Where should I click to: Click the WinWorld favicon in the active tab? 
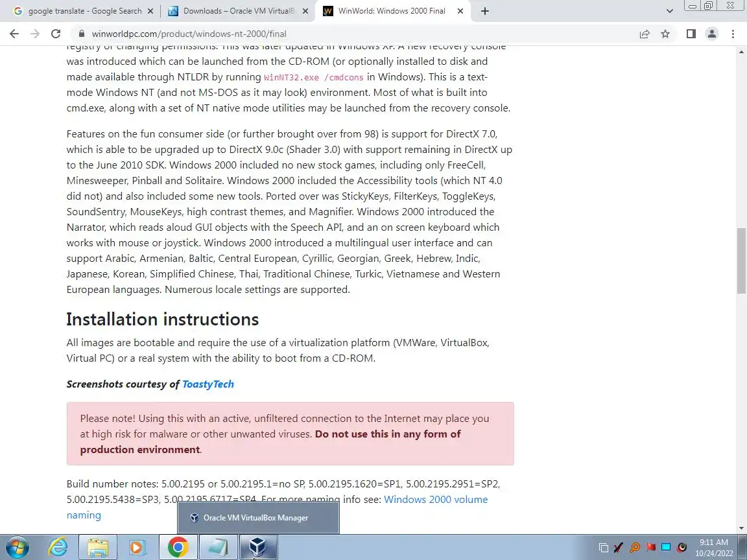[327, 11]
